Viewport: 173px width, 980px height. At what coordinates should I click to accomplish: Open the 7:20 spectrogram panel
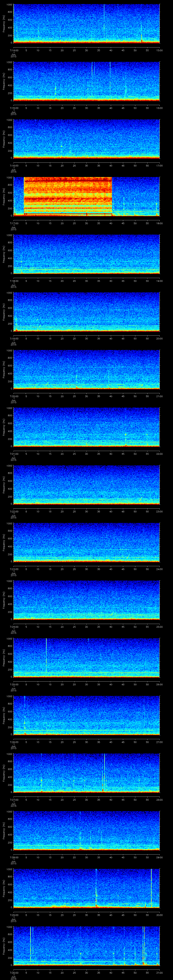click(x=86, y=369)
